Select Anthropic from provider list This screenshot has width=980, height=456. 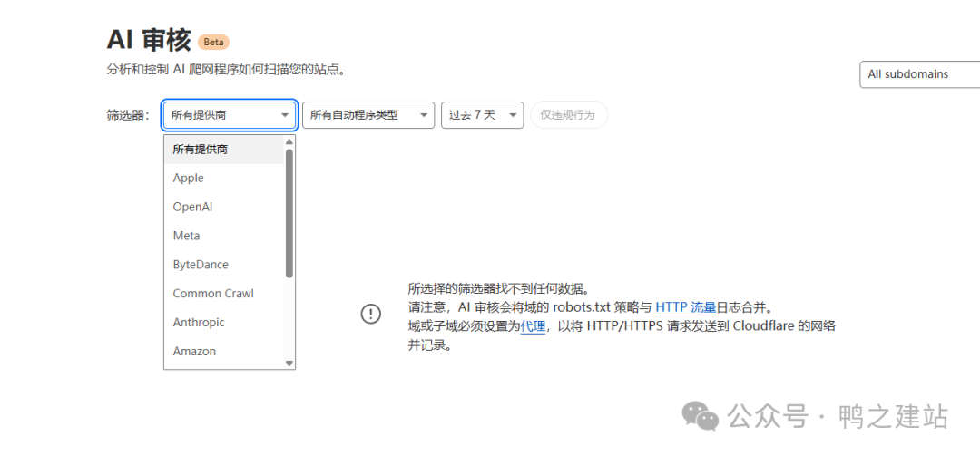tap(224, 323)
